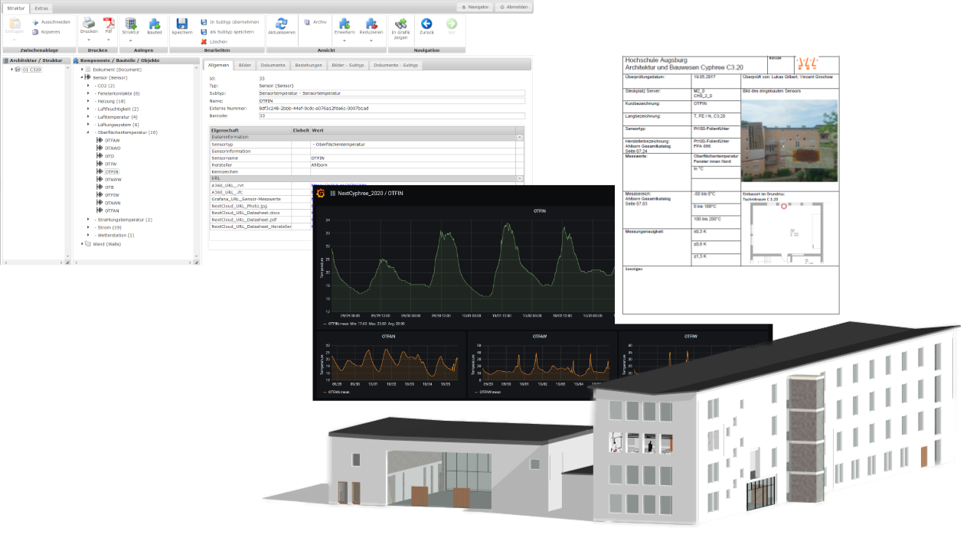Viewport: 980px width, 551px height.
Task: Open the dropdown arrow under Drucken
Action: click(x=88, y=40)
